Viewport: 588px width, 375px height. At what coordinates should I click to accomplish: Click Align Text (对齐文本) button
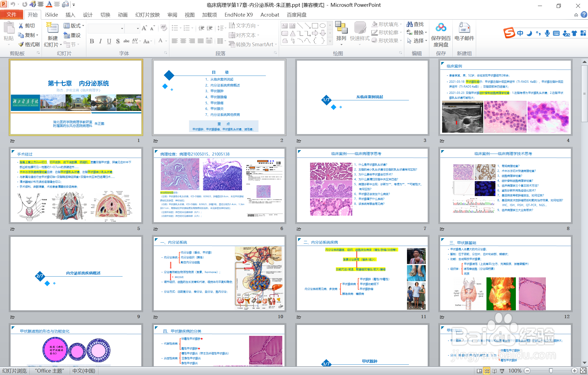pyautogui.click(x=244, y=35)
